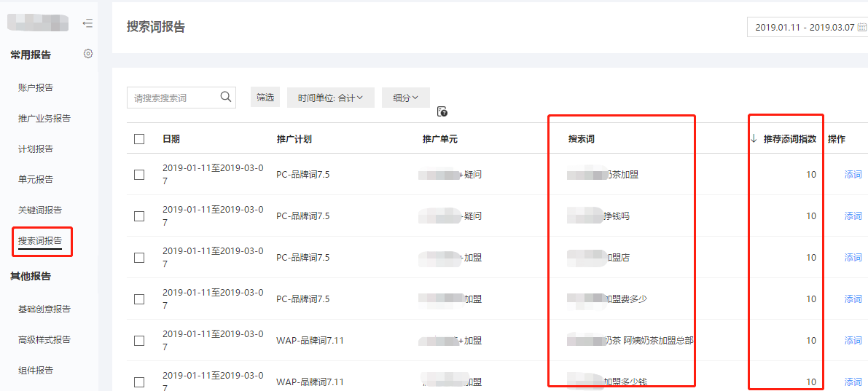868x391 pixels.
Task: Sort by 推荐添词指数 arrow icon
Action: tap(754, 138)
